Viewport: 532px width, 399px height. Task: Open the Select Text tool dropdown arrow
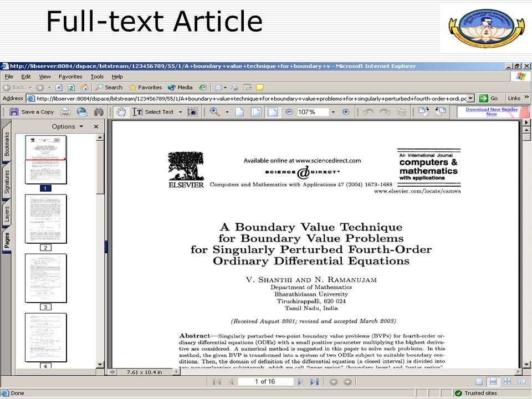pyautogui.click(x=181, y=112)
